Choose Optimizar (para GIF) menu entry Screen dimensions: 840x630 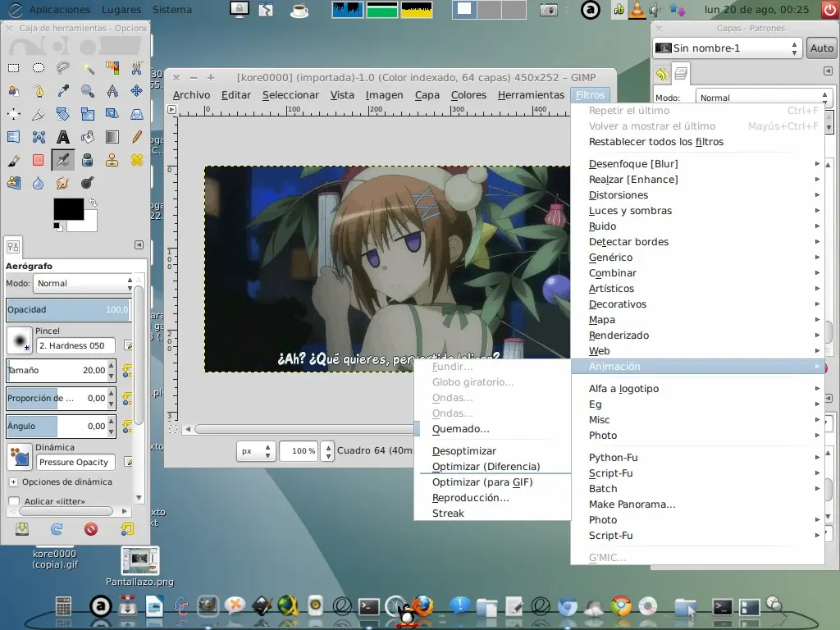[x=482, y=482]
